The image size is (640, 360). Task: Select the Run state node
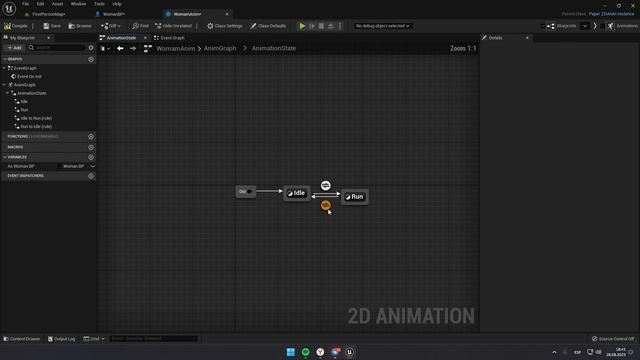point(355,197)
